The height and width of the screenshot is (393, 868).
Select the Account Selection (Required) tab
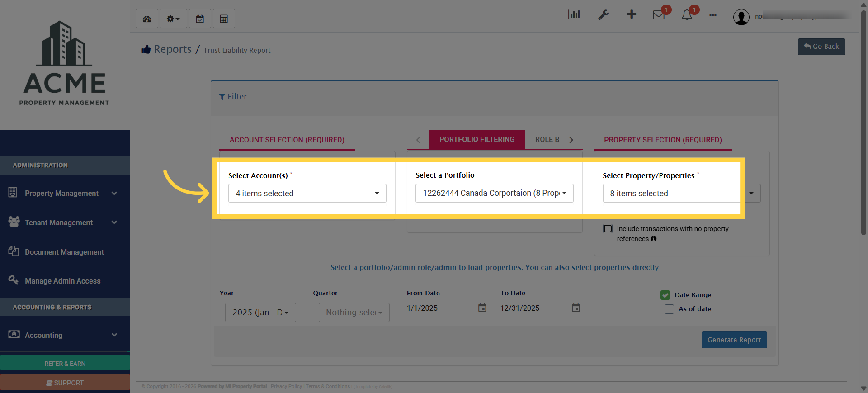[x=287, y=140]
